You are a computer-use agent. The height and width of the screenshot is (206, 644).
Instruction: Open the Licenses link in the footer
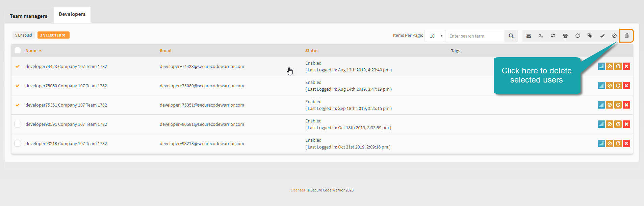click(x=298, y=190)
